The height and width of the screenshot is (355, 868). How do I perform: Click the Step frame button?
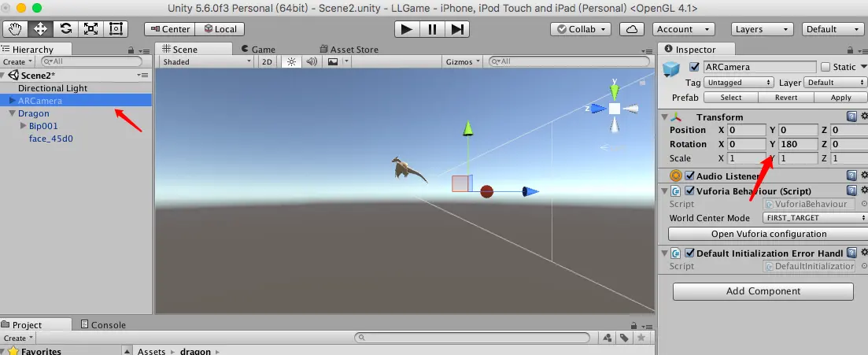point(457,29)
